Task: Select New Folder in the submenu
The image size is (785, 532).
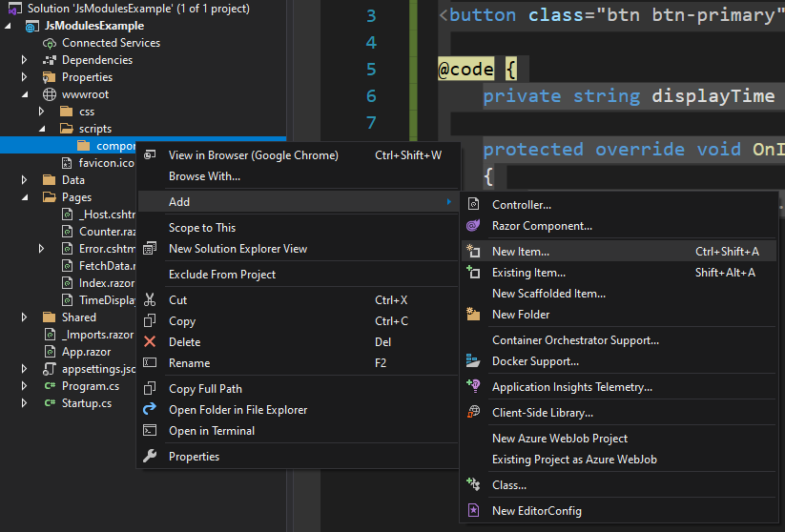Action: [521, 315]
